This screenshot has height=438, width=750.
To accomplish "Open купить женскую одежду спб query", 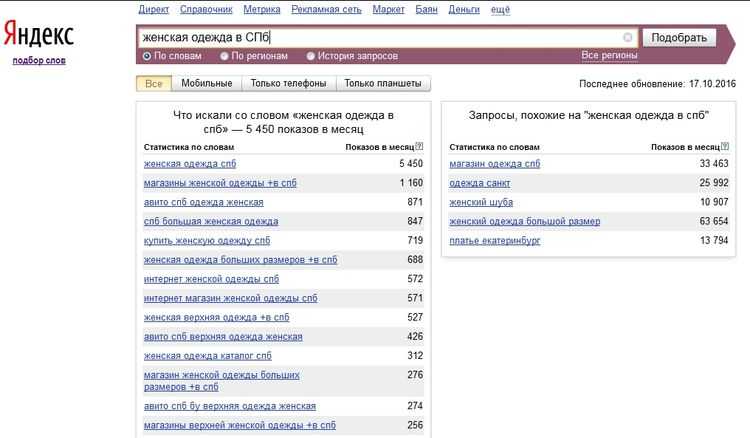I will (207, 241).
